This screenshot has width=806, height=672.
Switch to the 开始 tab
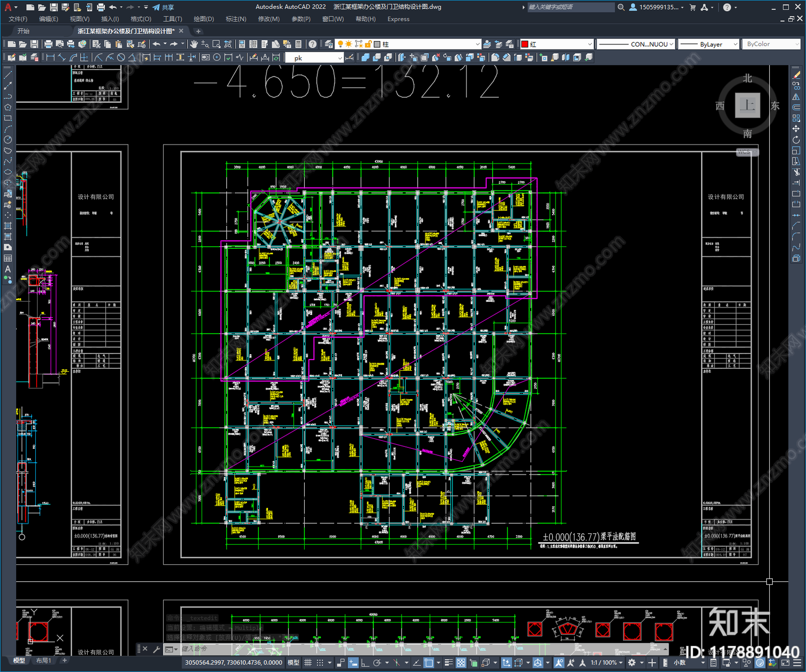pos(24,31)
